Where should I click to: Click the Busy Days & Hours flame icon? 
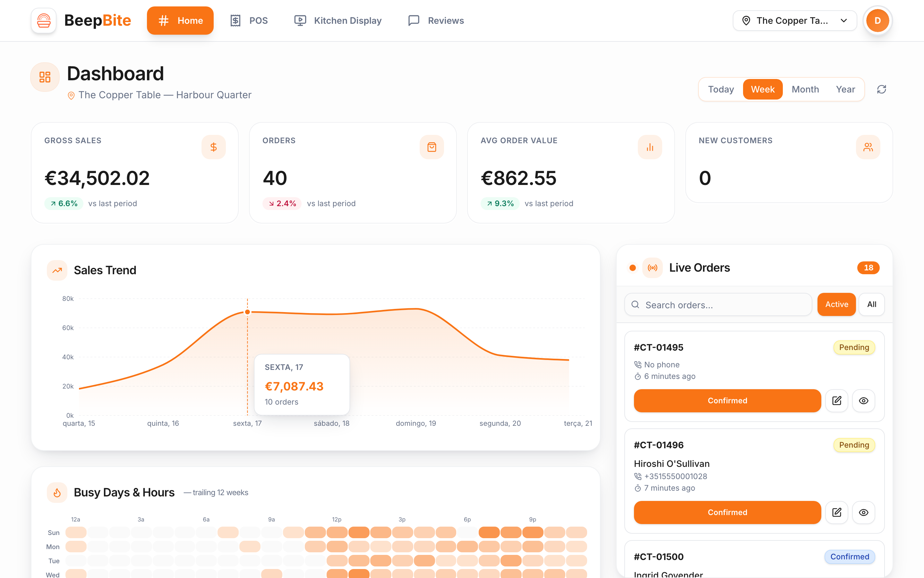coord(57,493)
